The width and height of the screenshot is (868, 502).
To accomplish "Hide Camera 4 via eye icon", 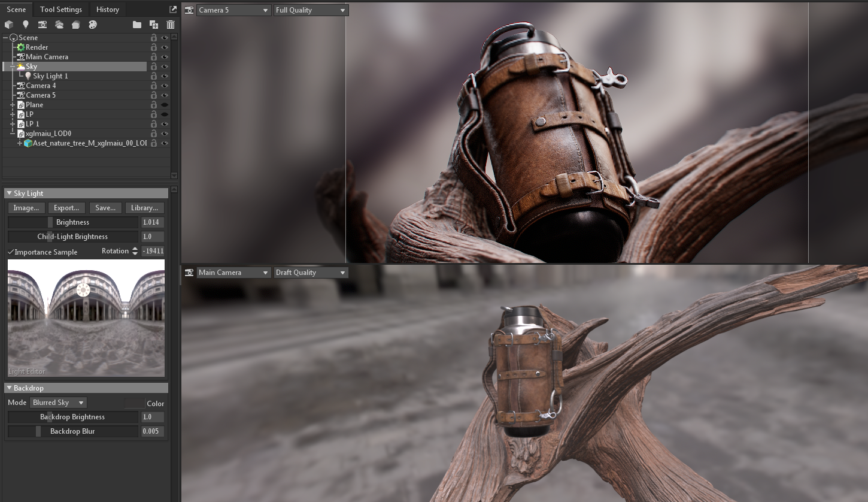I will [x=165, y=86].
